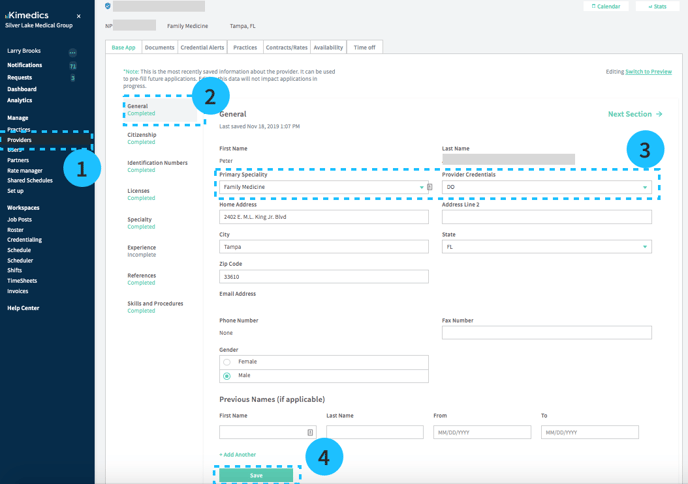Open Invoices in the sidebar

18,291
